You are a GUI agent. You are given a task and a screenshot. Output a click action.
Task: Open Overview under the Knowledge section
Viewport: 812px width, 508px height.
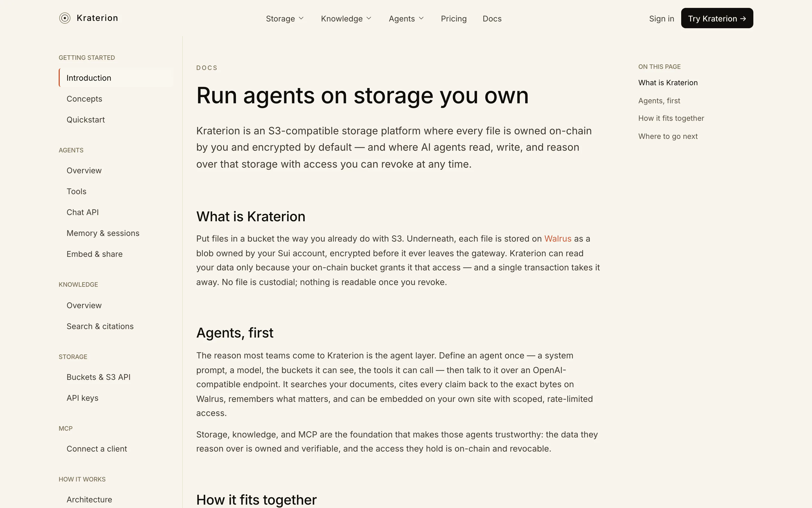pos(84,305)
